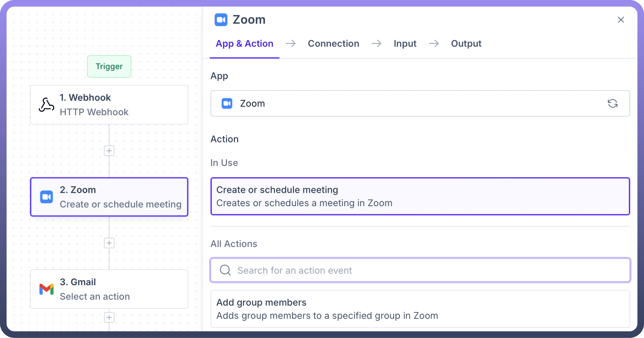Click the Zoom icon in step 2 node
The width and height of the screenshot is (644, 338).
pyautogui.click(x=46, y=197)
